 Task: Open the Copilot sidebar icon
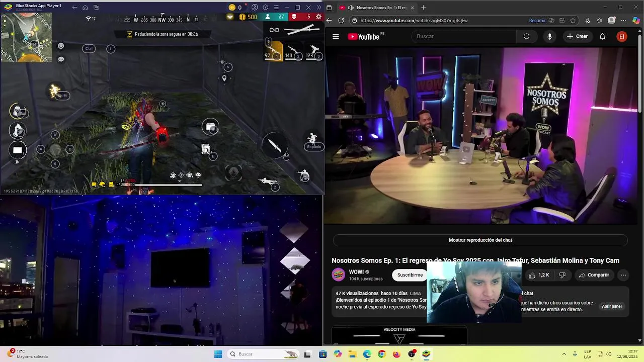636,21
